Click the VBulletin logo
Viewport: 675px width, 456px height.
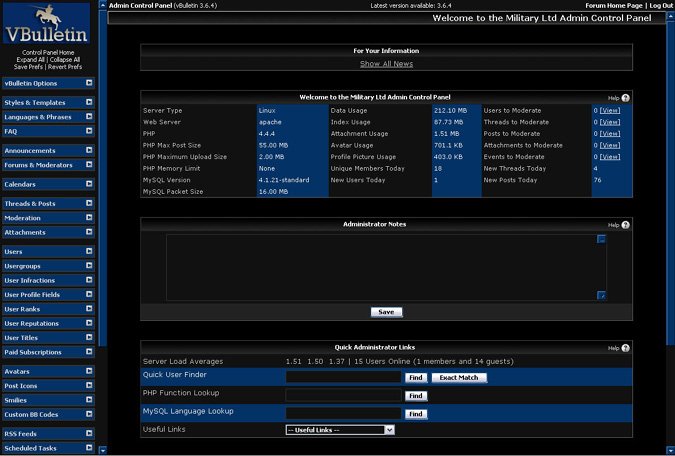point(46,23)
